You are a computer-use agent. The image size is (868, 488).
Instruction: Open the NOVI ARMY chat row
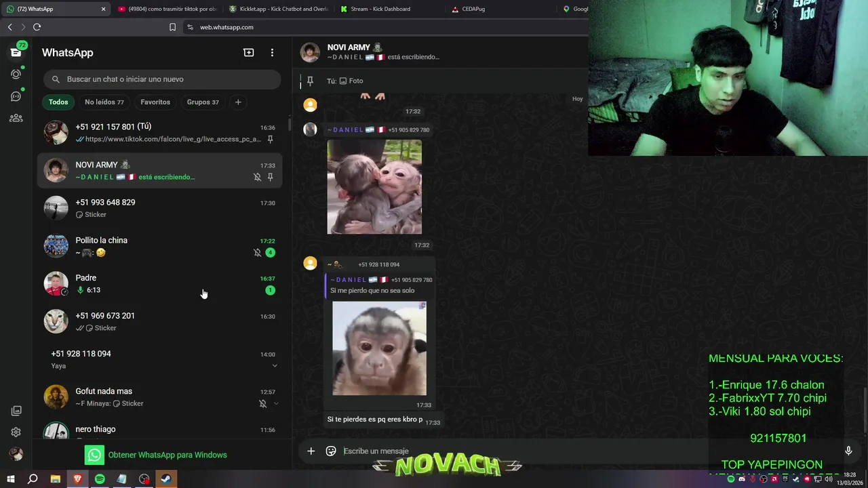tap(159, 170)
